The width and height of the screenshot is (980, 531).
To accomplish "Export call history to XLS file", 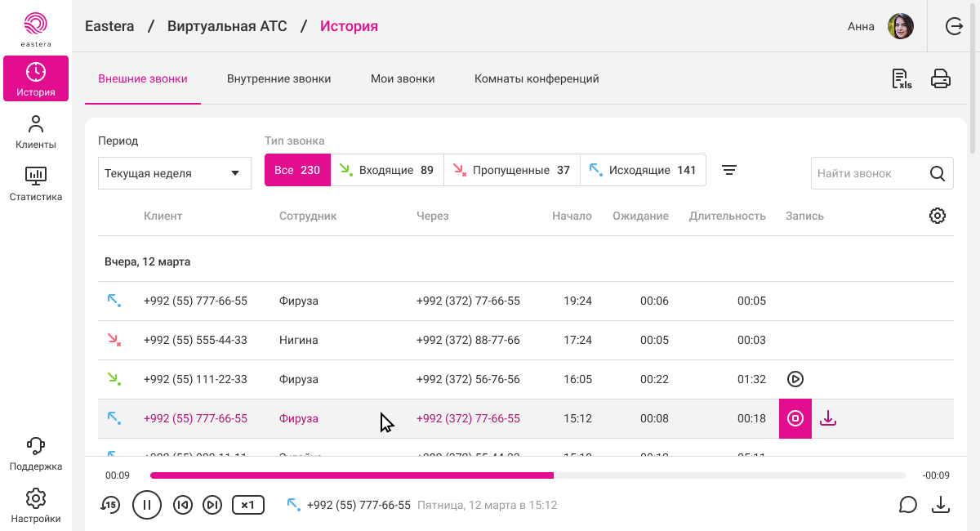I will tap(902, 79).
